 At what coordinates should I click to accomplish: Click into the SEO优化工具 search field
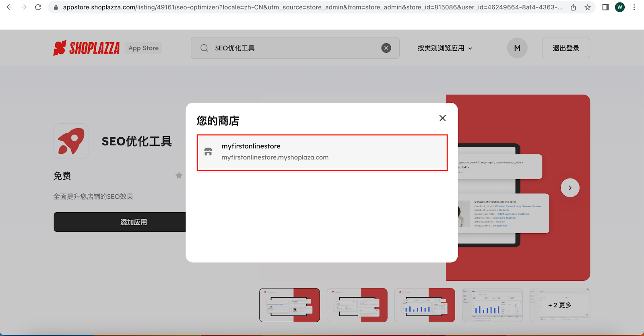coord(295,48)
